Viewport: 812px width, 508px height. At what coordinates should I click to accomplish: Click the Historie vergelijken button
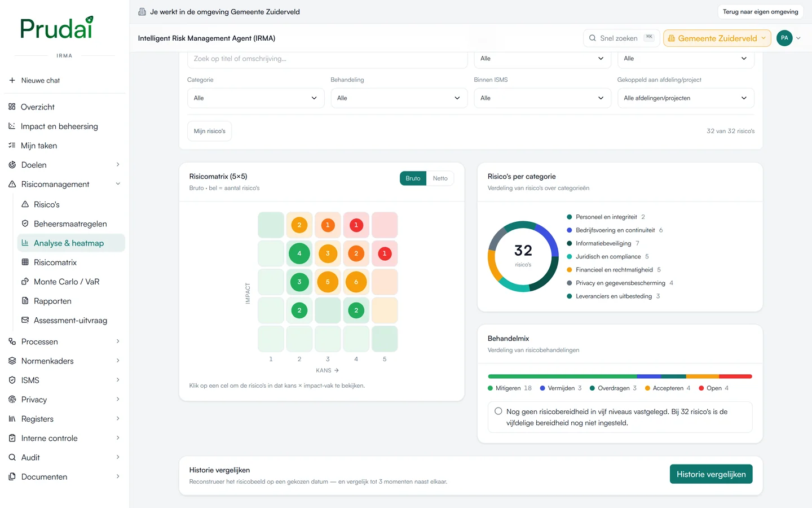pyautogui.click(x=711, y=474)
